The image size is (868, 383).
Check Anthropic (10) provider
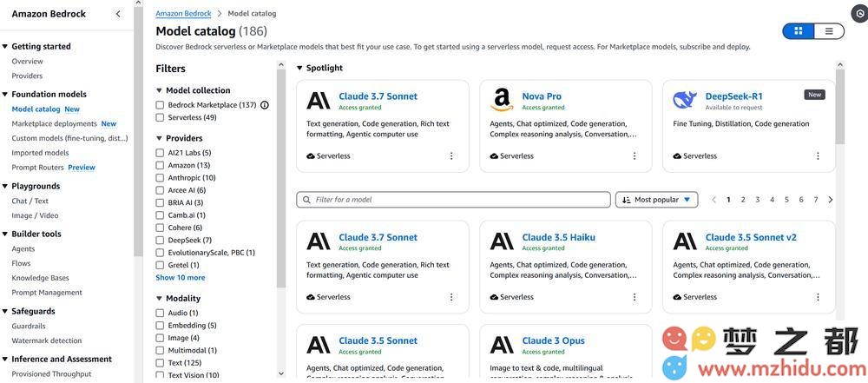160,178
